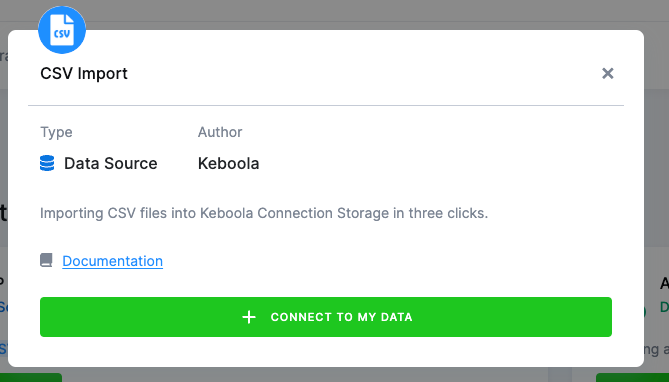Click the partially hidden green button at bottom-left
This screenshot has height=382, width=669.
31,377
